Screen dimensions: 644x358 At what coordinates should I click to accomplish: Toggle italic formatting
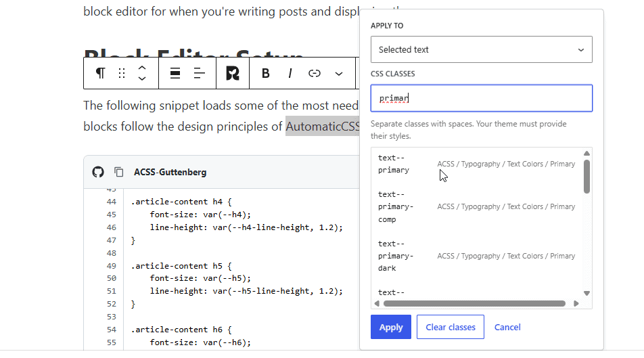coord(290,73)
